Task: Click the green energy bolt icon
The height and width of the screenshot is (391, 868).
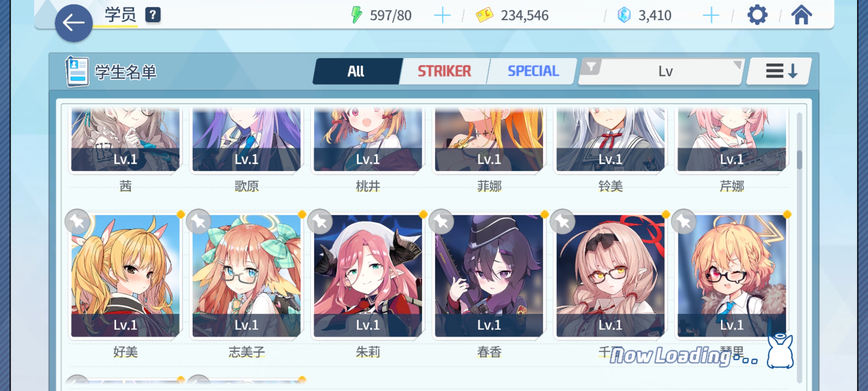Action: pos(357,15)
